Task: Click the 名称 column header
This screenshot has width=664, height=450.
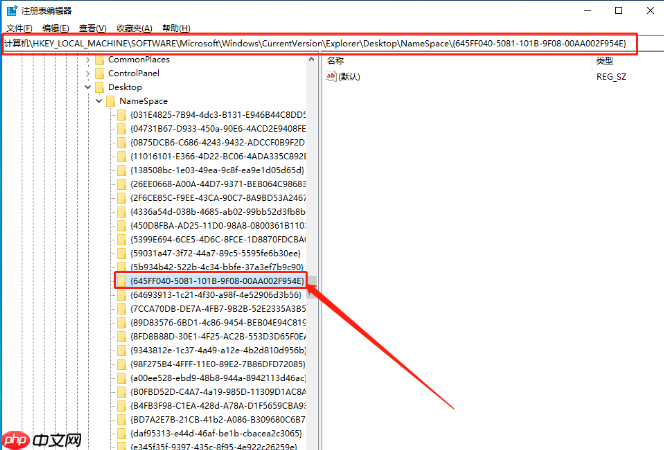Action: [335, 61]
